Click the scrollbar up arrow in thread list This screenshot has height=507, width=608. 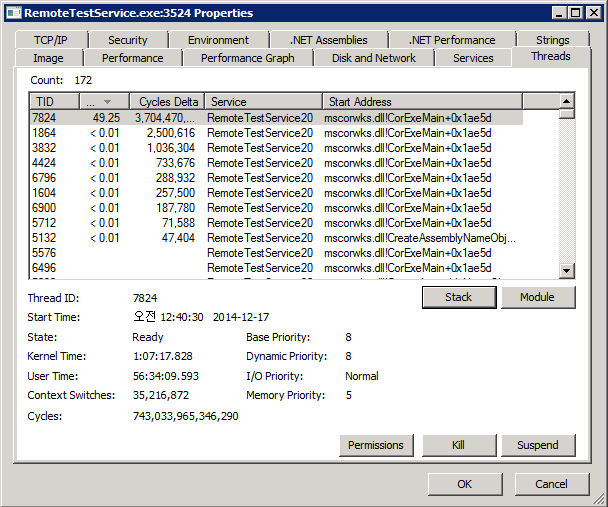point(567,101)
